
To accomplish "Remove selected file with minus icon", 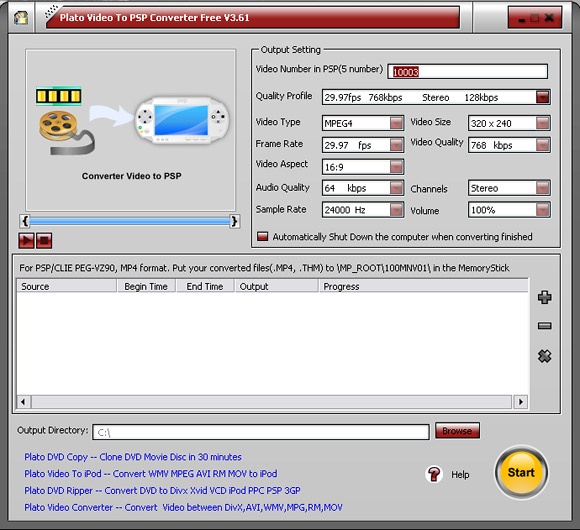I will (x=544, y=326).
